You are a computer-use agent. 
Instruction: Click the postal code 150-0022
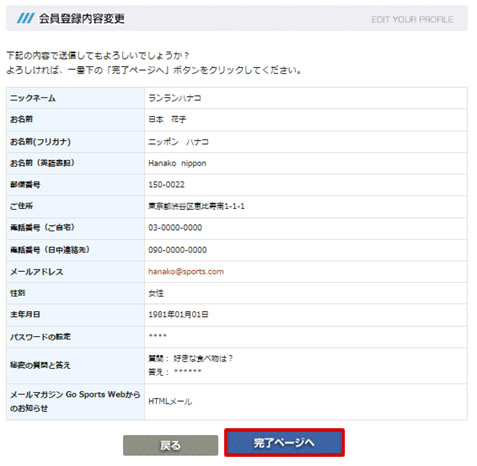tap(166, 184)
